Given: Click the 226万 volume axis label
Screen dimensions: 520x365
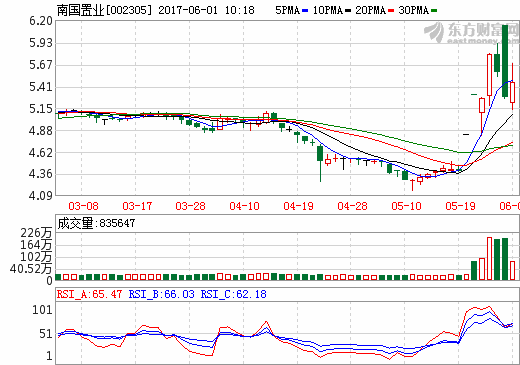Looking at the screenshot, I should pyautogui.click(x=36, y=233).
